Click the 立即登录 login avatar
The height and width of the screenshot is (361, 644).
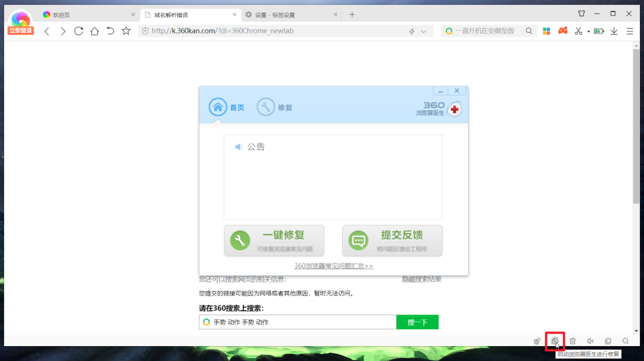pyautogui.click(x=20, y=23)
